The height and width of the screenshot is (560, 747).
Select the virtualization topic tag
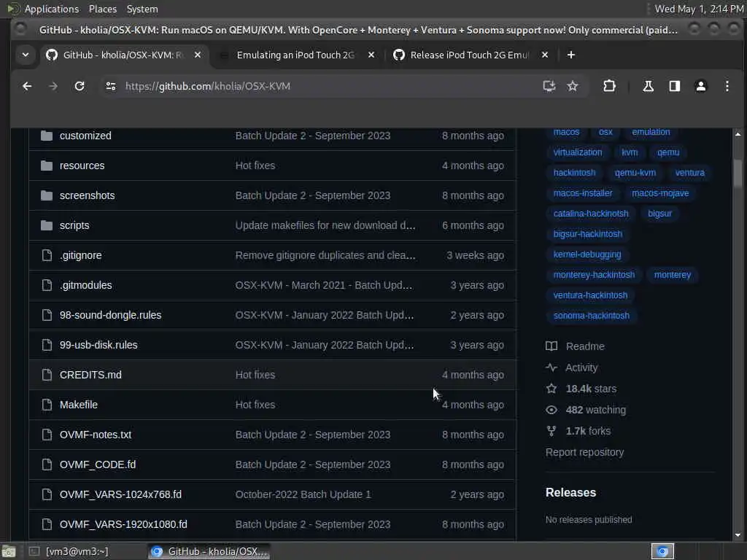(x=578, y=152)
